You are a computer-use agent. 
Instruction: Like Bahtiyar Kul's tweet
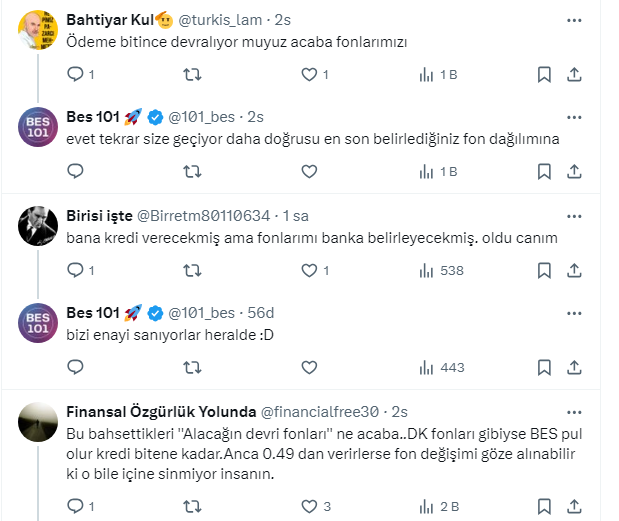point(310,74)
